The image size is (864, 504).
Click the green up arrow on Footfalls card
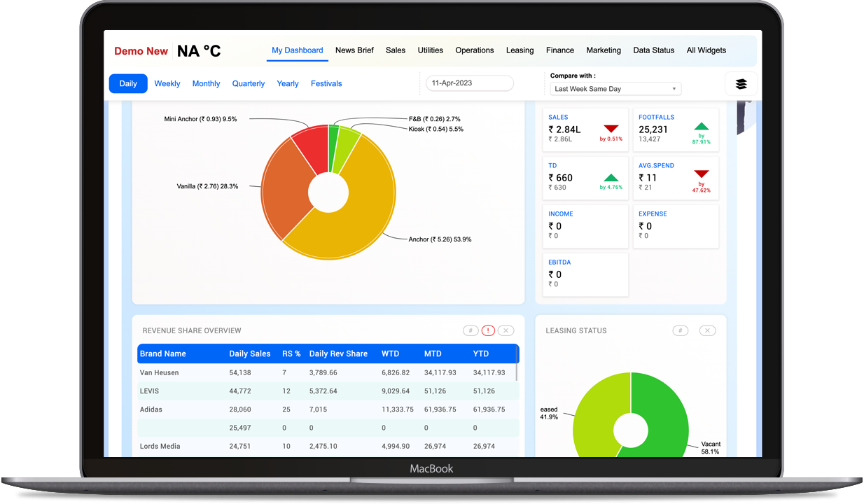pyautogui.click(x=702, y=126)
